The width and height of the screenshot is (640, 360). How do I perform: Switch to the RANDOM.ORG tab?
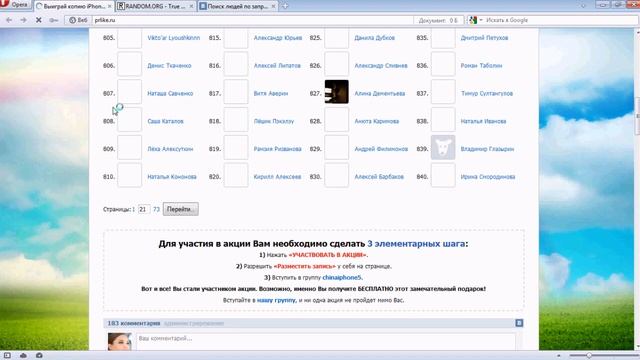point(155,7)
